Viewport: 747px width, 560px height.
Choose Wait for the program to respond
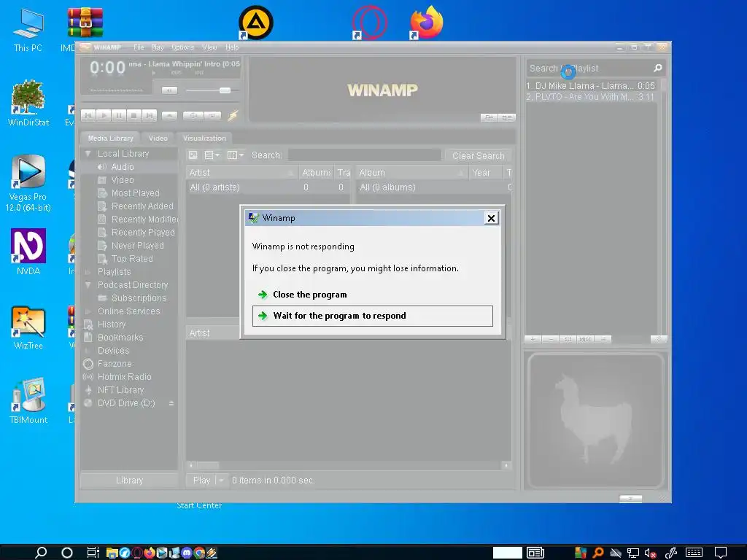tap(372, 316)
